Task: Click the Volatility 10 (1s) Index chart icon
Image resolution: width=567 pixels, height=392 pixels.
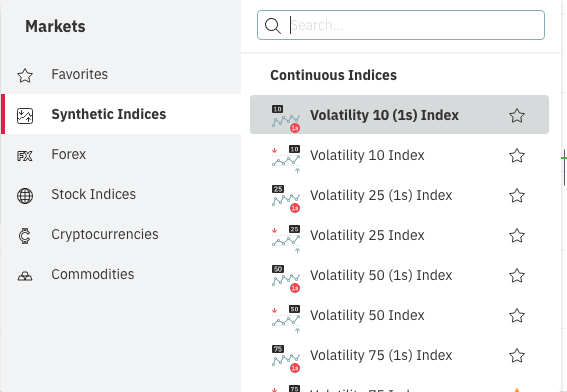Action: pos(286,118)
